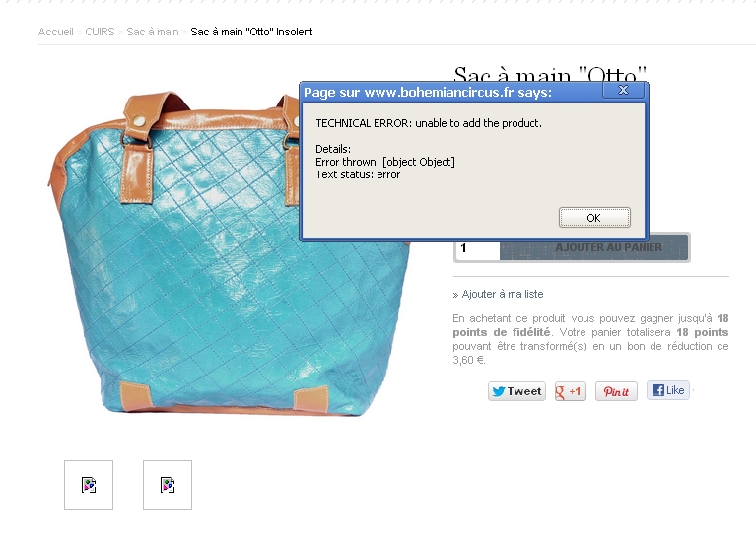Open the first broken thumbnail image
The height and width of the screenshot is (548, 756).
point(89,485)
